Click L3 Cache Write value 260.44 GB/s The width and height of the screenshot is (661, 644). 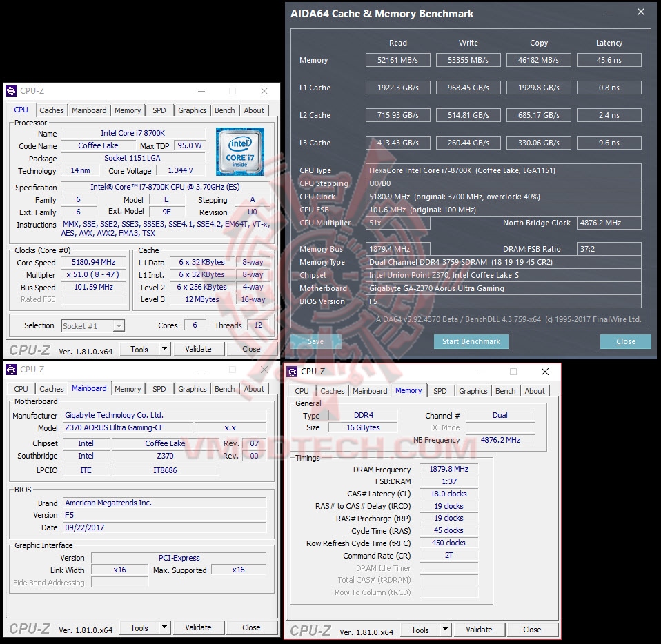click(468, 143)
